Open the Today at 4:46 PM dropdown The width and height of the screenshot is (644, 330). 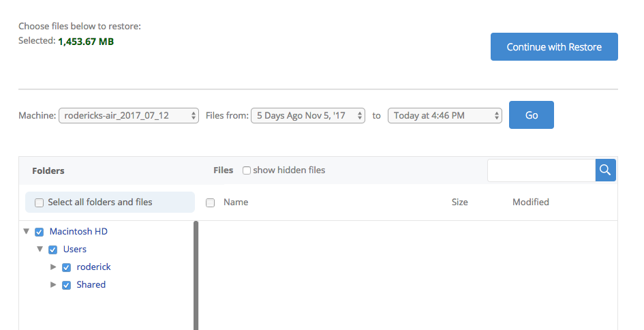coord(445,115)
